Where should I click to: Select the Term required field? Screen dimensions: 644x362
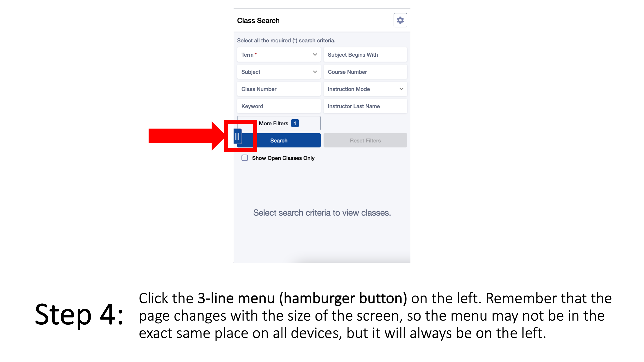click(x=279, y=54)
